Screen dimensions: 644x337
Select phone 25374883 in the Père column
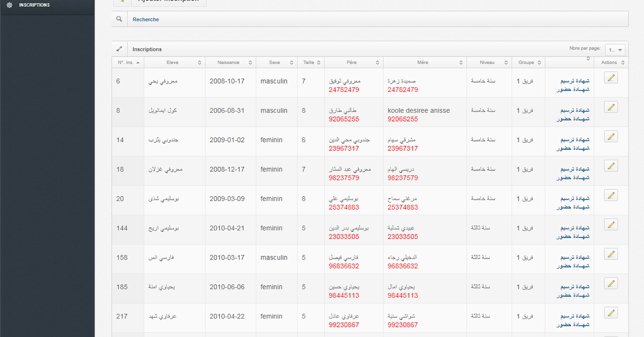[344, 207]
